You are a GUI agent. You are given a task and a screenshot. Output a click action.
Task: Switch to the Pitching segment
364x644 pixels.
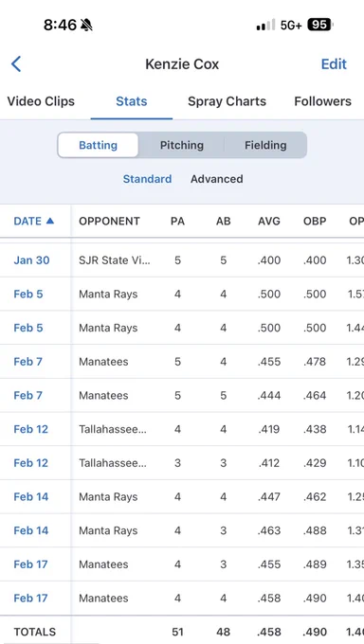coord(182,145)
